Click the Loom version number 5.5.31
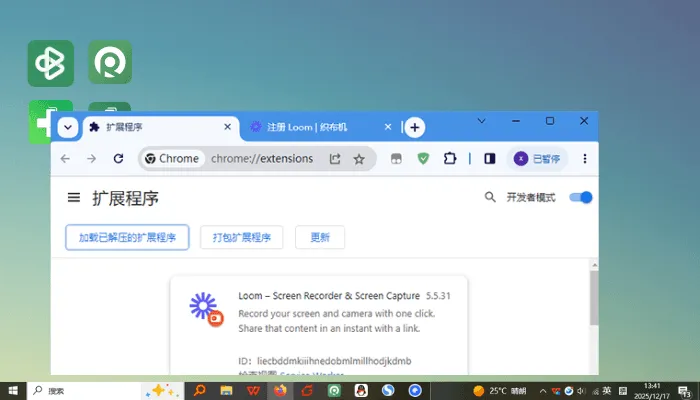The width and height of the screenshot is (700, 400). (438, 296)
